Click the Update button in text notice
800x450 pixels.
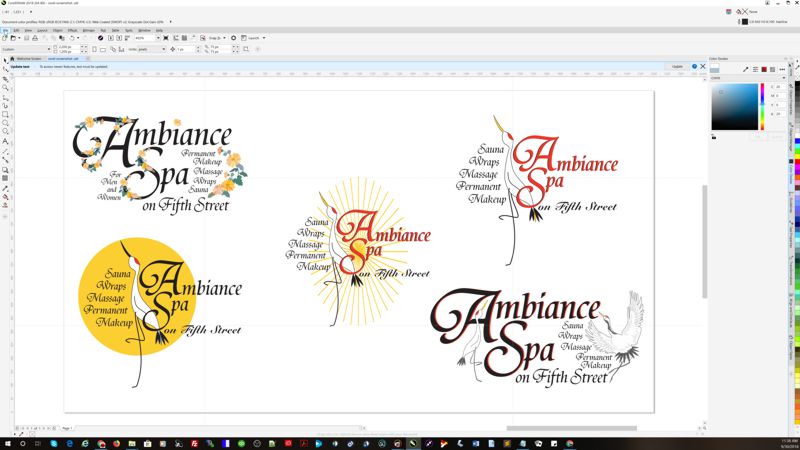pos(677,66)
